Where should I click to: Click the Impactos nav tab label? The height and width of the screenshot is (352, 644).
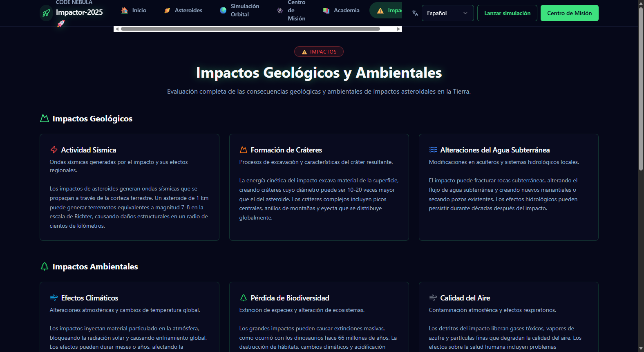coord(395,11)
